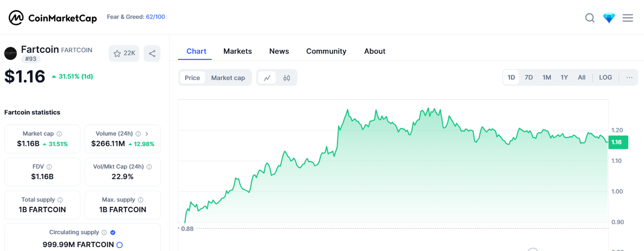The image size is (644, 251).
Task: Open the chart more options ellipsis
Action: (x=629, y=77)
